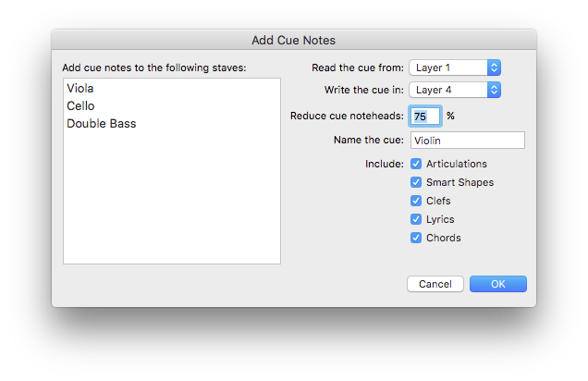Enable or disable the Articulations checkbox
The width and height of the screenshot is (588, 381).
coord(416,164)
